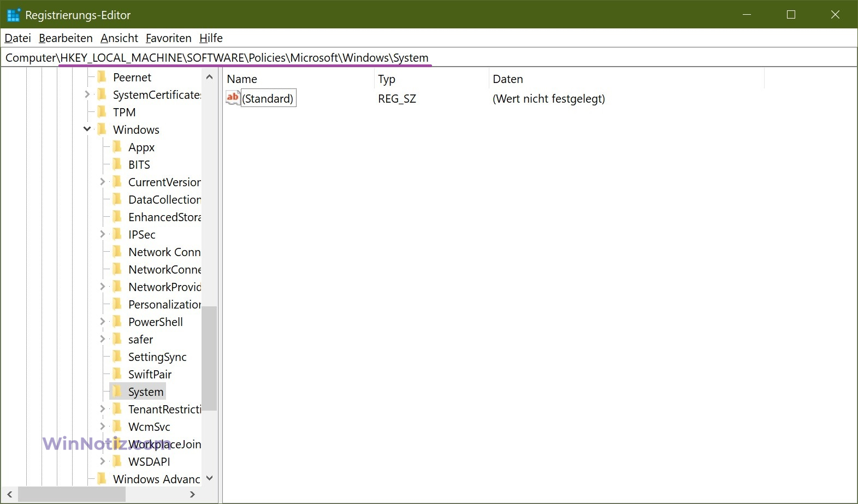Collapse the Windows key
Viewport: 858px width, 504px height.
(x=87, y=129)
